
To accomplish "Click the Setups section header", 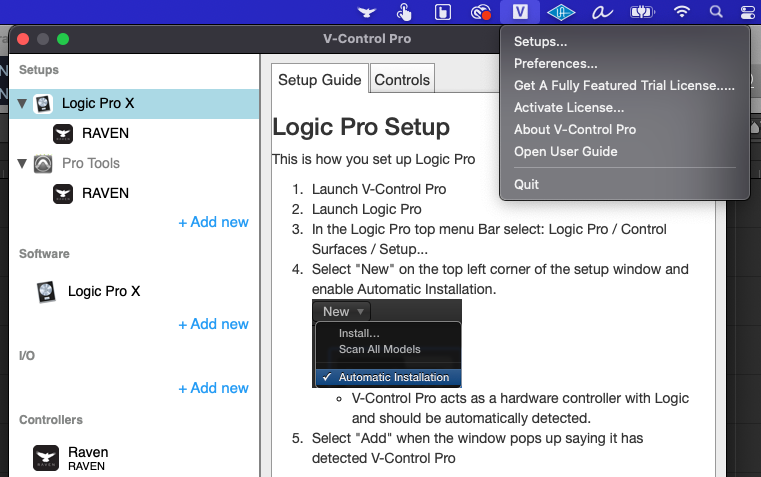I will [39, 70].
